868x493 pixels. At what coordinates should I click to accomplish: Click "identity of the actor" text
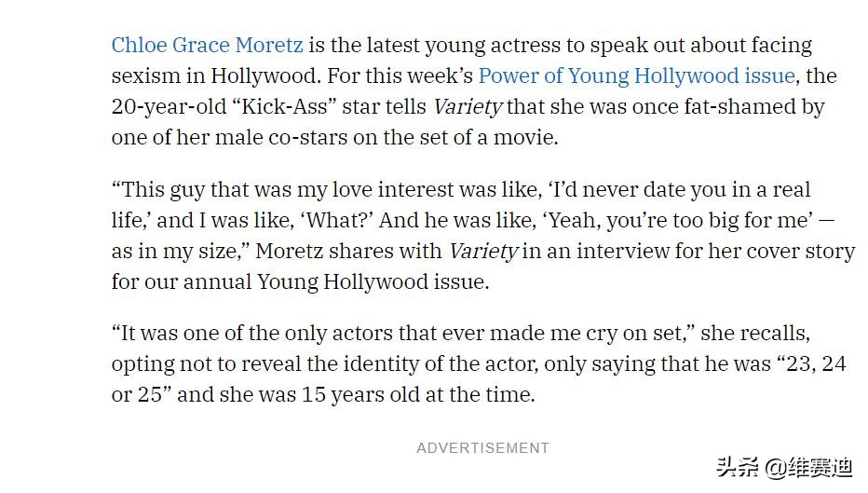coord(440,364)
